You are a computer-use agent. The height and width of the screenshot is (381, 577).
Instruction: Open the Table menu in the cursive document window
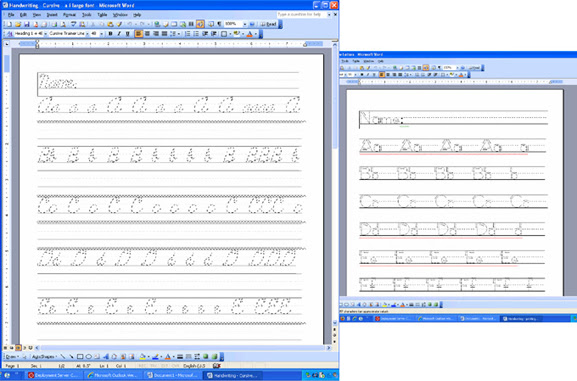click(102, 15)
